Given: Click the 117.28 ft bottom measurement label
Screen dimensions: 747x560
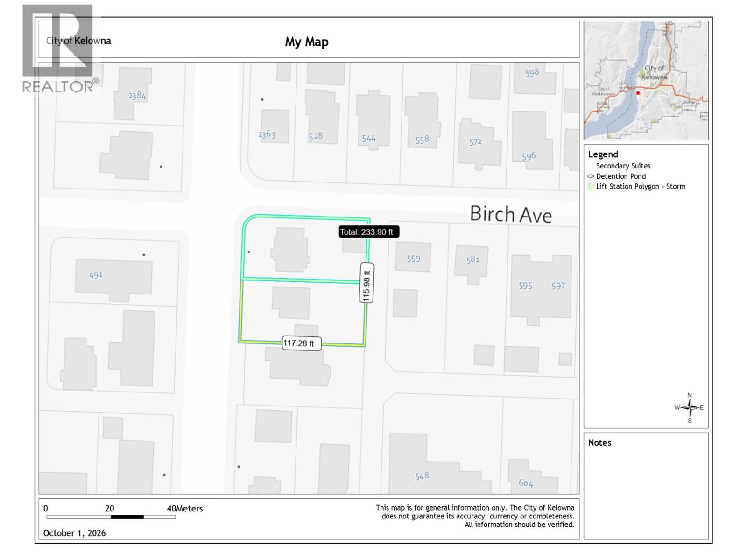Looking at the screenshot, I should tap(302, 343).
